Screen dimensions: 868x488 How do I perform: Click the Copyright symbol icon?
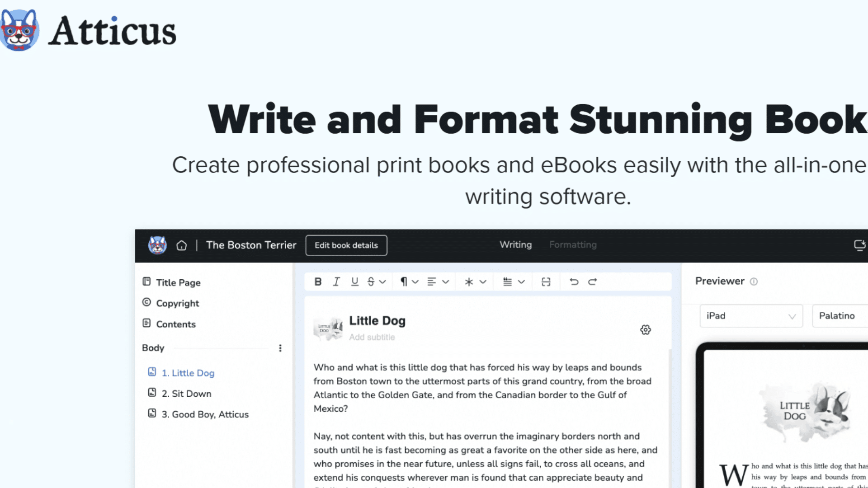pos(146,302)
